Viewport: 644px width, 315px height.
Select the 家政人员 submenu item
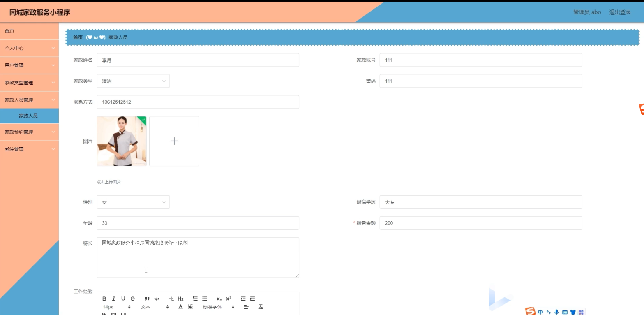(x=29, y=116)
